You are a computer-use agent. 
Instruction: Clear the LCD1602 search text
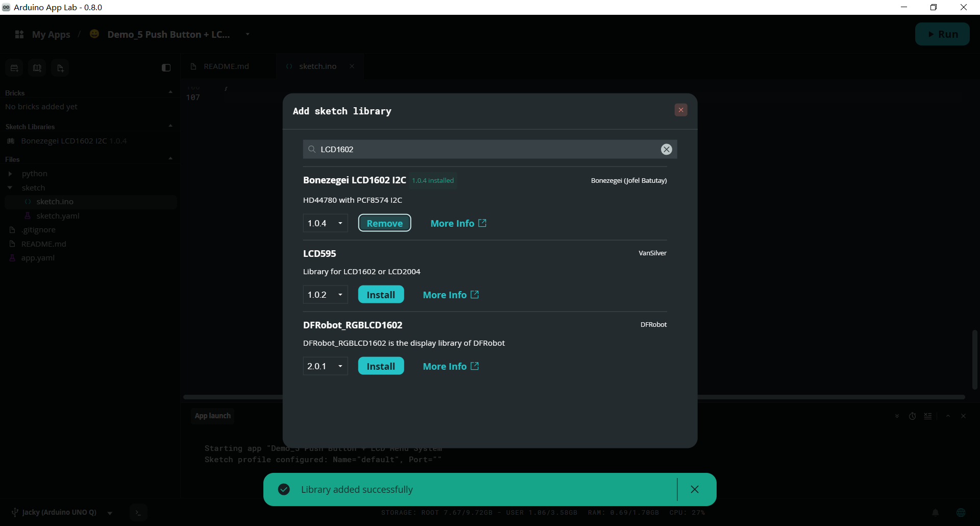click(667, 149)
